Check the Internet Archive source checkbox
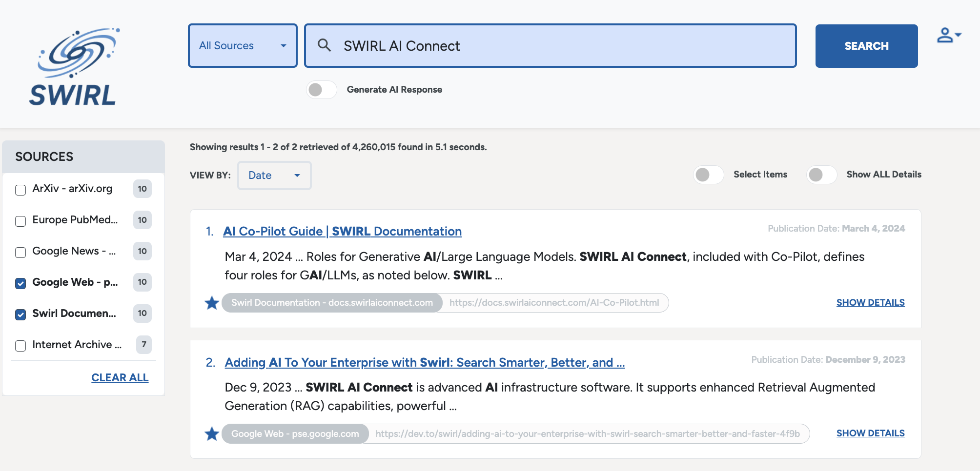The image size is (980, 471). [20, 346]
